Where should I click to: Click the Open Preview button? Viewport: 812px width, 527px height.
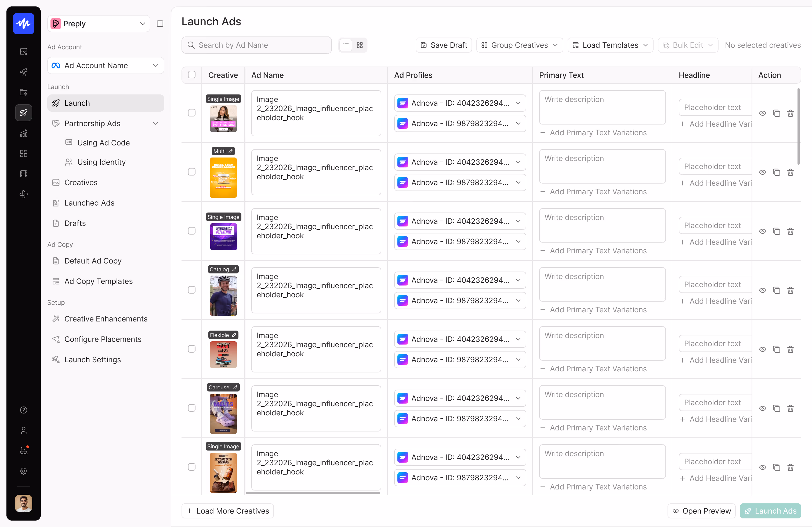(701, 511)
